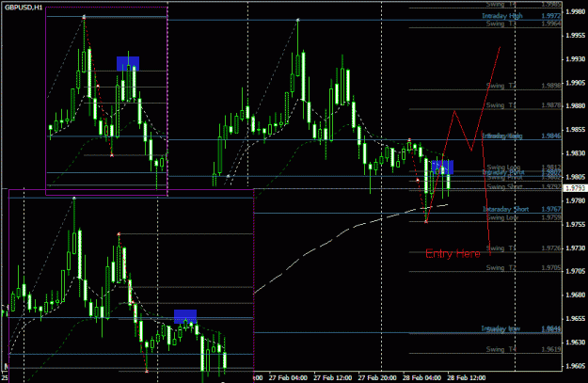Click the 'Swing T2' label beside 1.9898

[501, 86]
